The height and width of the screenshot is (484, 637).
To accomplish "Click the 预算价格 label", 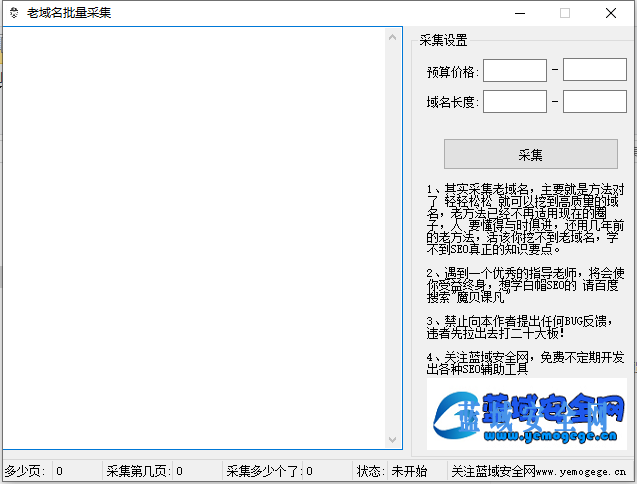I will 453,72.
